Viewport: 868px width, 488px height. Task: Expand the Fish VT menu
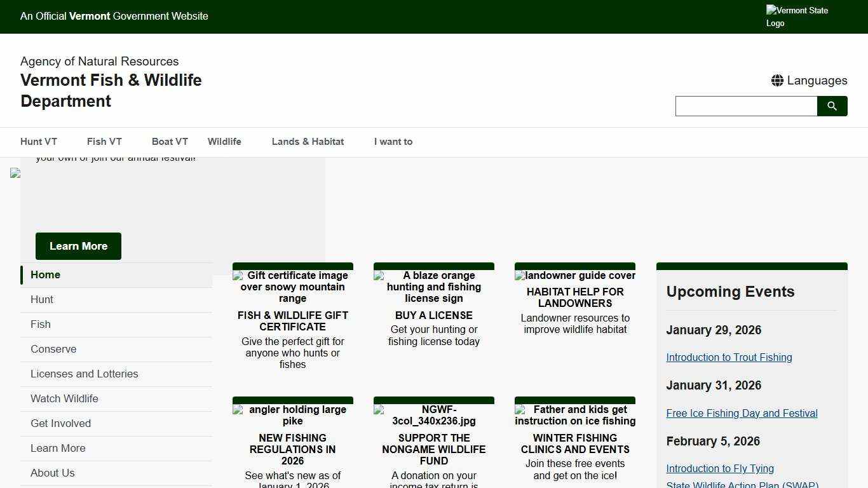(104, 142)
